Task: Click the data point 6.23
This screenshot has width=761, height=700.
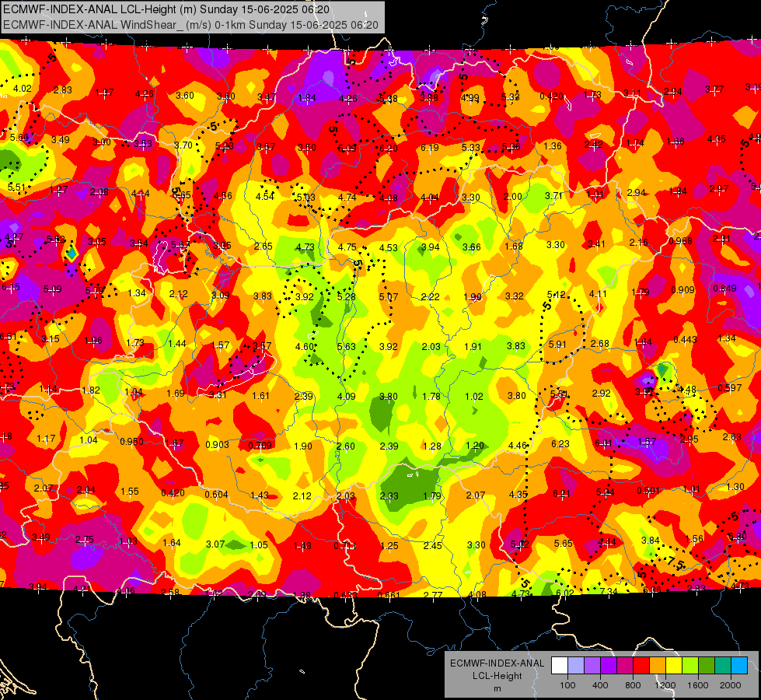Action: click(560, 443)
